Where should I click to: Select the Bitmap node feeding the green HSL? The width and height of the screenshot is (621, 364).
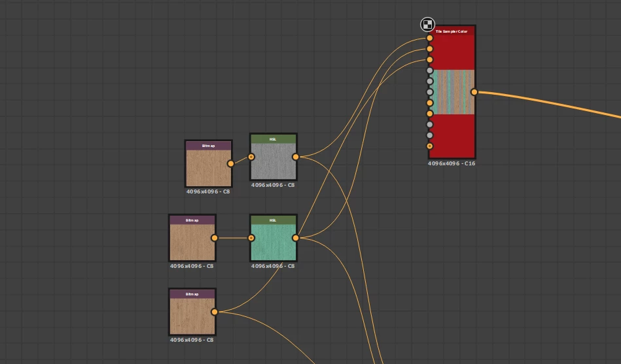[x=192, y=238]
